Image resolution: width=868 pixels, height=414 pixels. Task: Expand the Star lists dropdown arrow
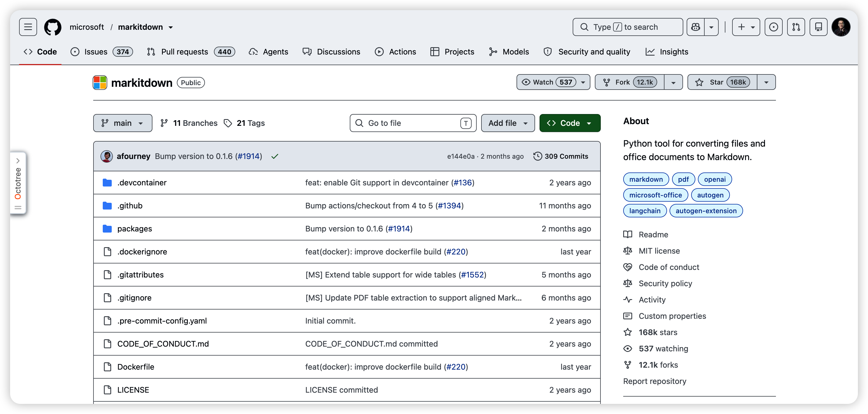pos(766,82)
